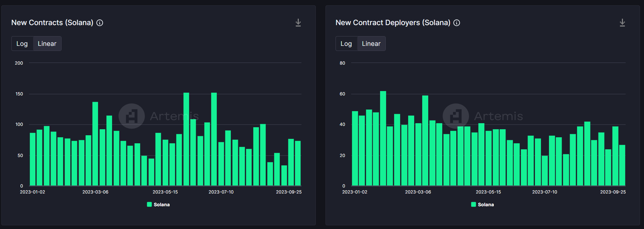The width and height of the screenshot is (644, 229).
Task: Switch New Contract Deployers chart to Linear scale
Action: [x=371, y=44]
